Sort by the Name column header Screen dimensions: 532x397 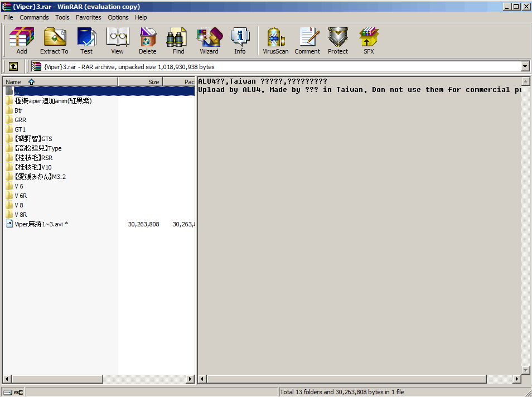pos(60,82)
